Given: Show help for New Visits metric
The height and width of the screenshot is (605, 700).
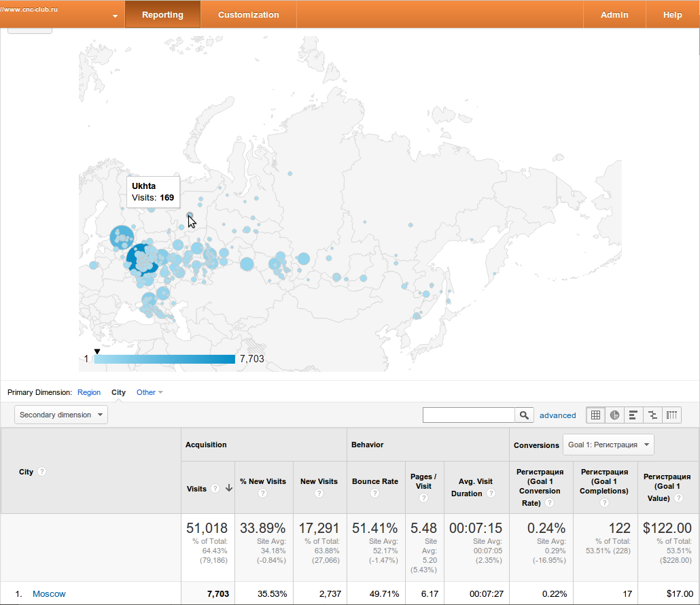Looking at the screenshot, I should tap(319, 494).
